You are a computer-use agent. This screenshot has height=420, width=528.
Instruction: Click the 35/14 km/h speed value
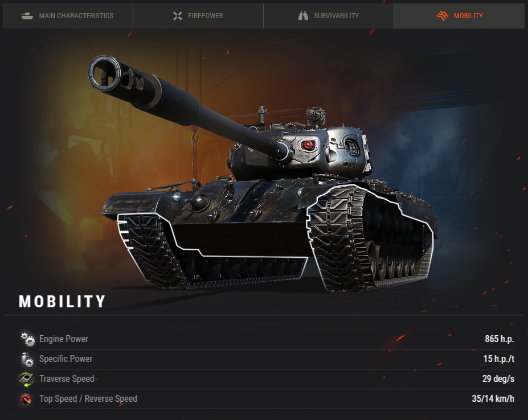coord(493,399)
